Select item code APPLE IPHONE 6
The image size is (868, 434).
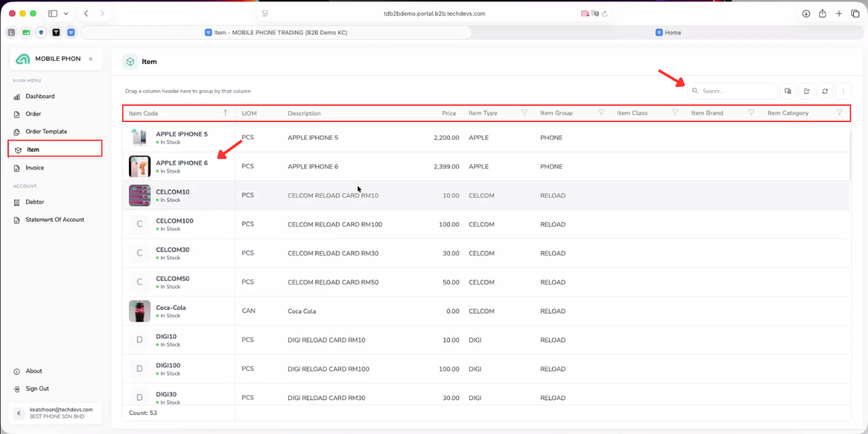tap(182, 163)
